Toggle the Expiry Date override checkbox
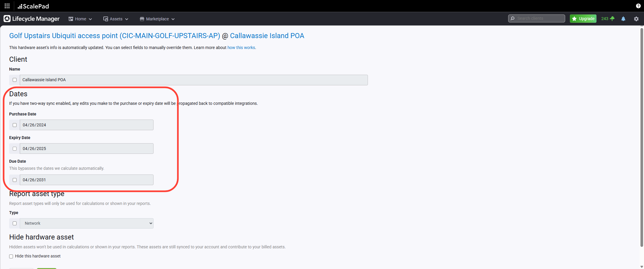644x269 pixels. (x=14, y=149)
